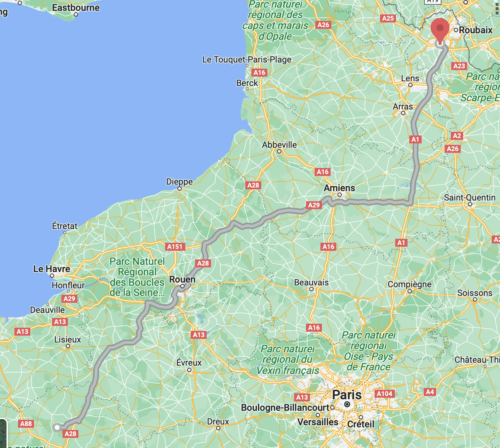Click the red destination pin near Roubaix
The width and height of the screenshot is (500, 448).
click(x=440, y=31)
